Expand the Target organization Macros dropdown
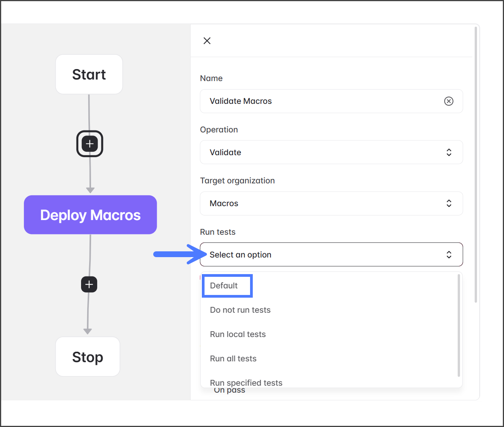The image size is (504, 427). click(324, 203)
